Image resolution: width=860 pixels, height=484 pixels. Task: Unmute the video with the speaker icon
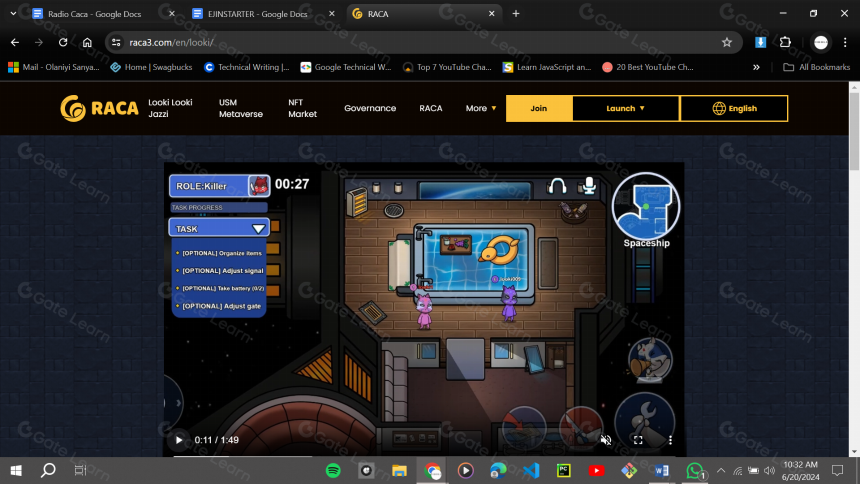point(606,440)
